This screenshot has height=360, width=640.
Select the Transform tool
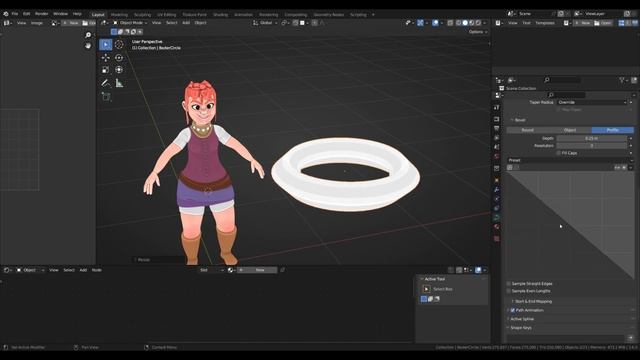click(x=119, y=70)
